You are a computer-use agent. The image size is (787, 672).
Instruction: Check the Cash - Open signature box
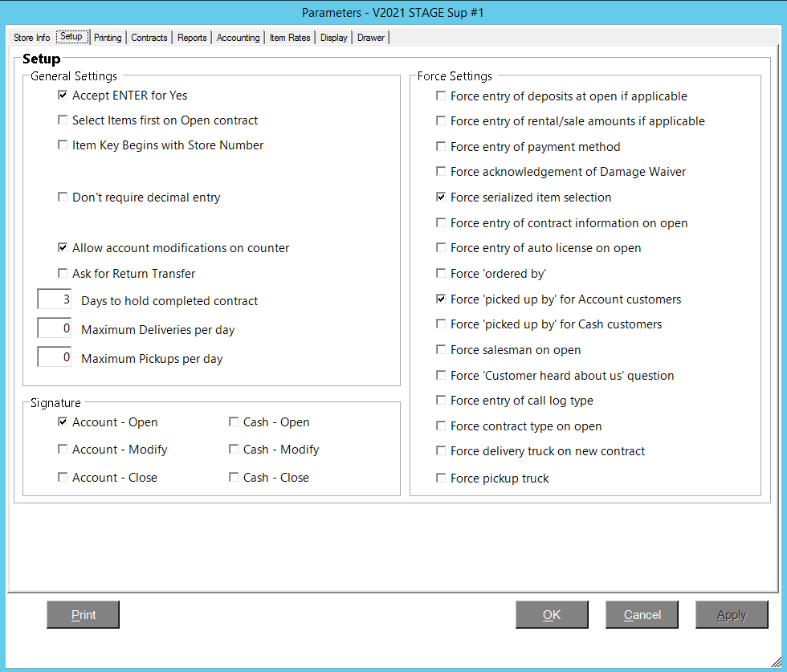[234, 422]
